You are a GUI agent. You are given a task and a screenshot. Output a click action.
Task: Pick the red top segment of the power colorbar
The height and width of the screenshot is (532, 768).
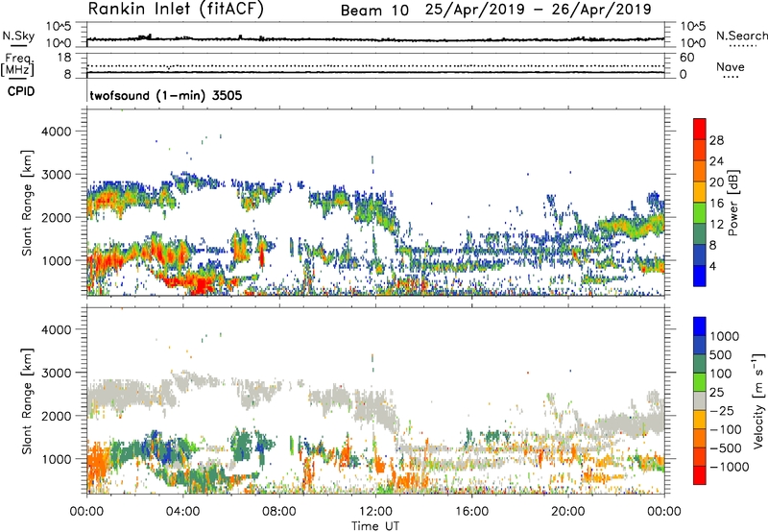tap(700, 130)
